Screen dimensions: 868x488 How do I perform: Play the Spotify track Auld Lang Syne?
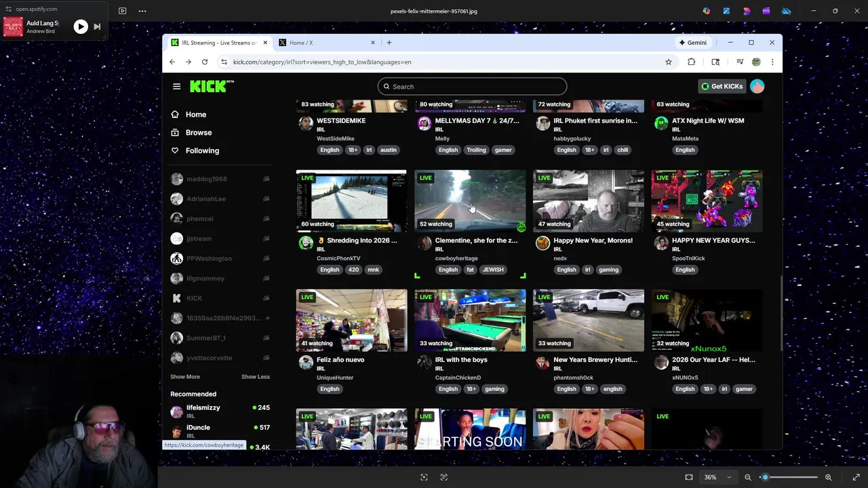click(81, 26)
